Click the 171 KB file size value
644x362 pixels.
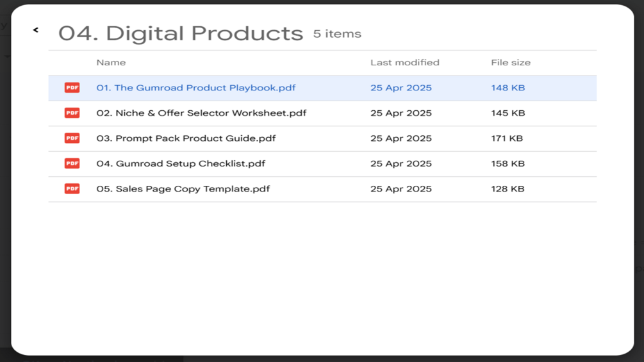click(506, 138)
